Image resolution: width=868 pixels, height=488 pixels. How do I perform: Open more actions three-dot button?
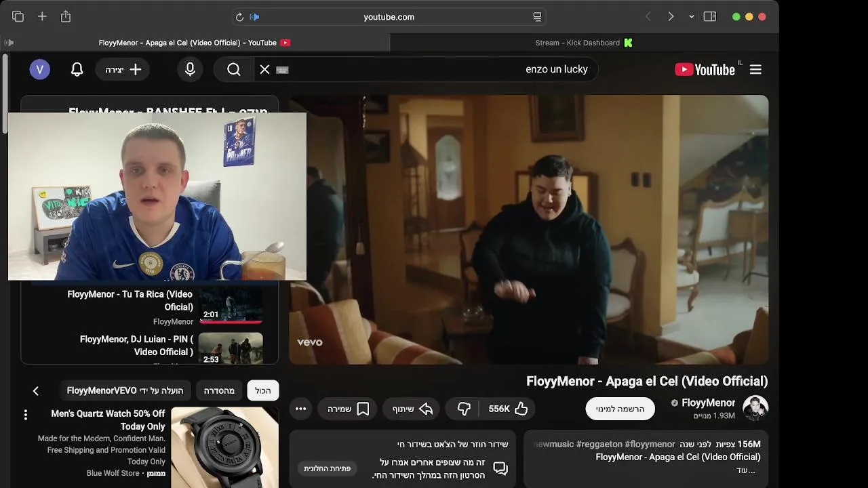click(x=300, y=409)
